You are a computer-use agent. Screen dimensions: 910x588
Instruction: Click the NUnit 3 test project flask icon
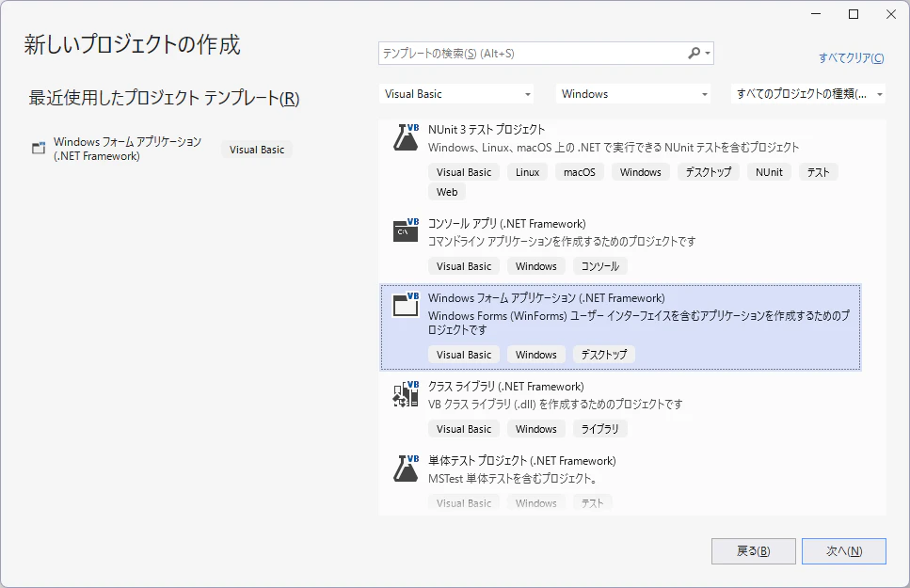point(406,137)
